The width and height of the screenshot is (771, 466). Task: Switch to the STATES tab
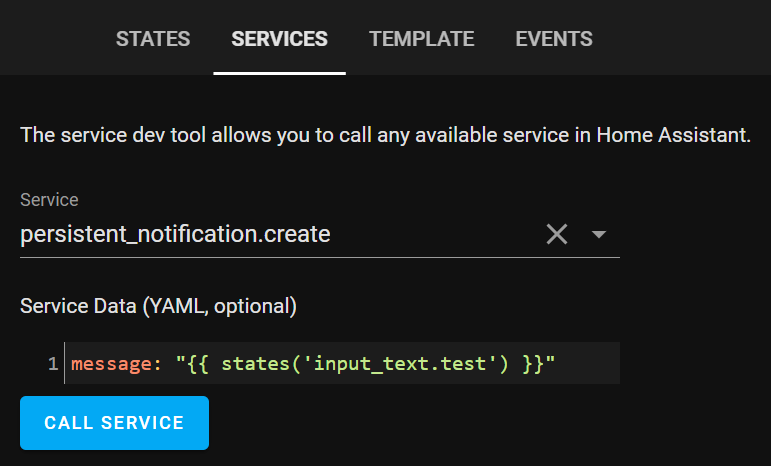pos(153,39)
